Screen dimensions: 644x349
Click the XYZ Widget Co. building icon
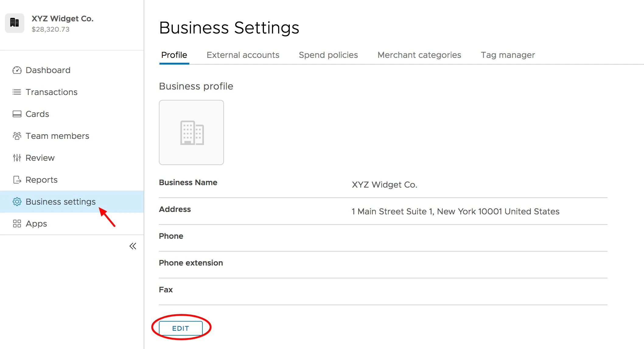point(14,23)
